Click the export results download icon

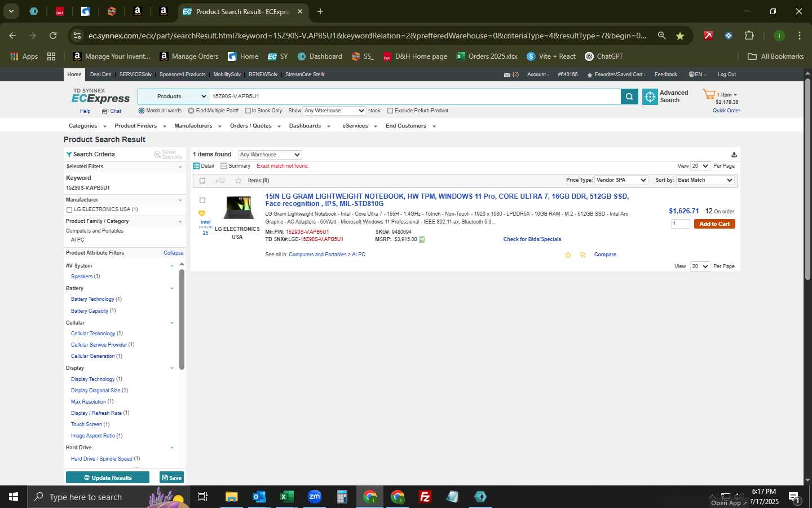click(x=734, y=155)
